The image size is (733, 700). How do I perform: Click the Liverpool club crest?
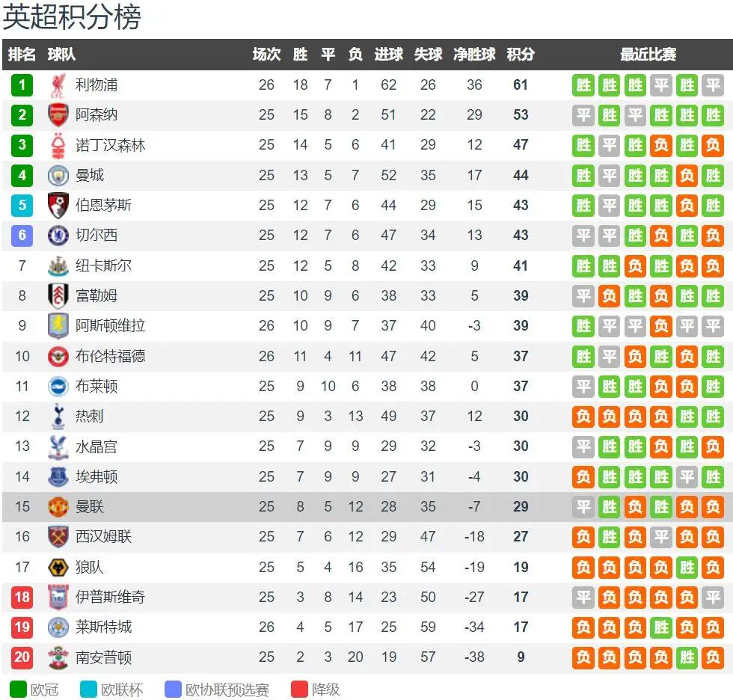click(x=58, y=85)
